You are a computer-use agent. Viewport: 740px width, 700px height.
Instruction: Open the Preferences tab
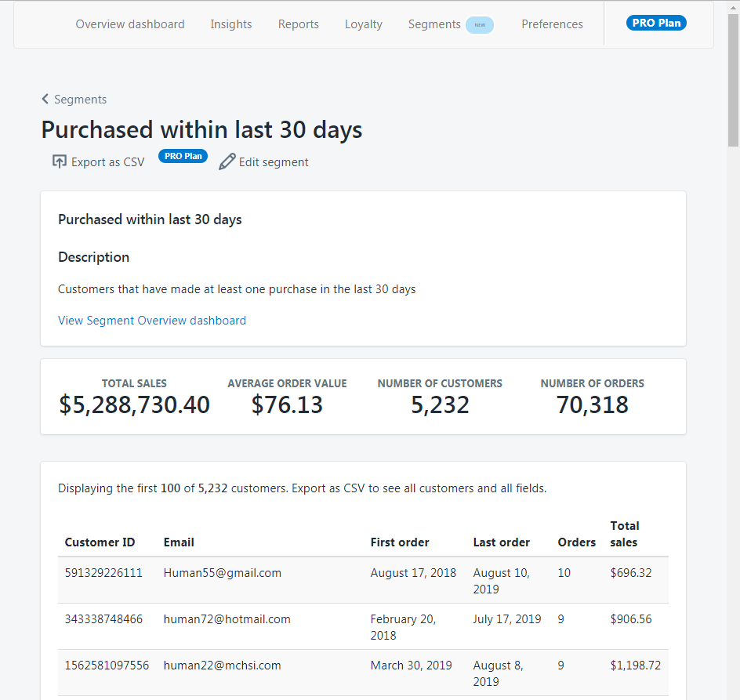pyautogui.click(x=552, y=24)
